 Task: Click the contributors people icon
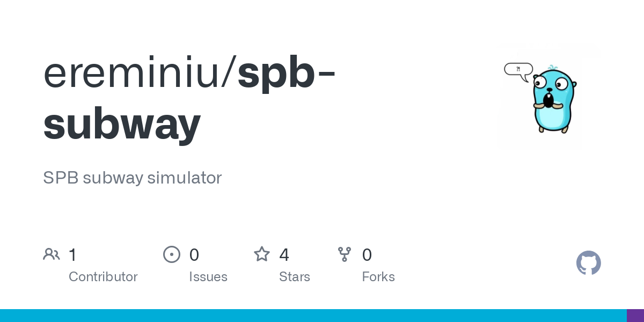[52, 254]
